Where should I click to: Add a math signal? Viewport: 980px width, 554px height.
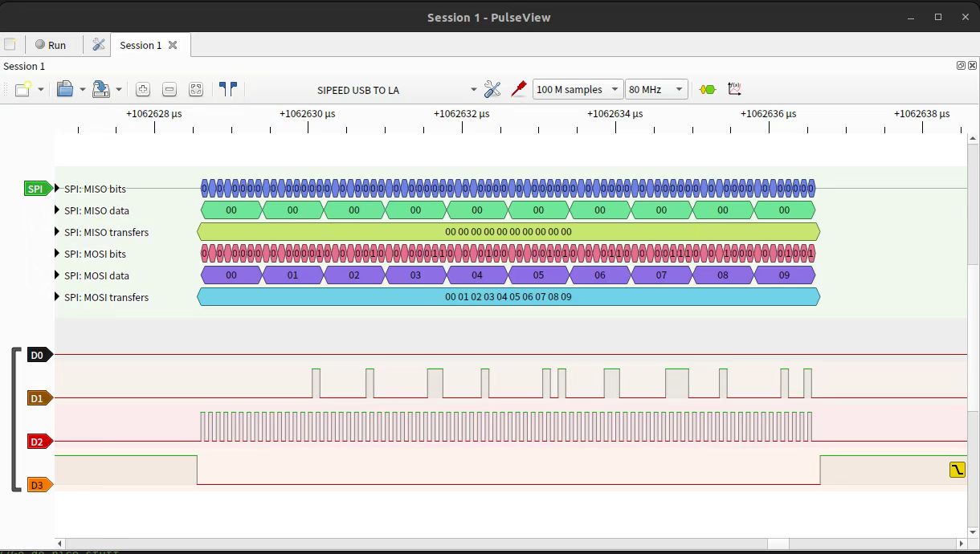(734, 89)
